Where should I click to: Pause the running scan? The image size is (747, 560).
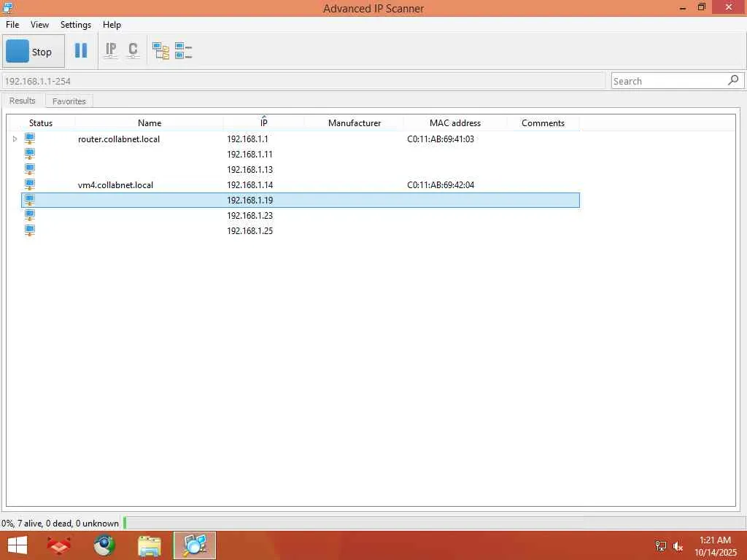coord(81,50)
